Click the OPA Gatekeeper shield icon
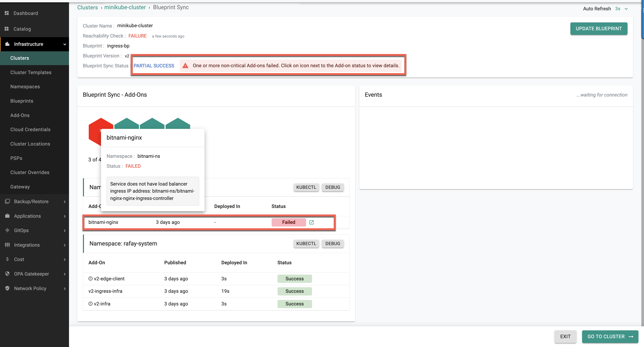 7,273
